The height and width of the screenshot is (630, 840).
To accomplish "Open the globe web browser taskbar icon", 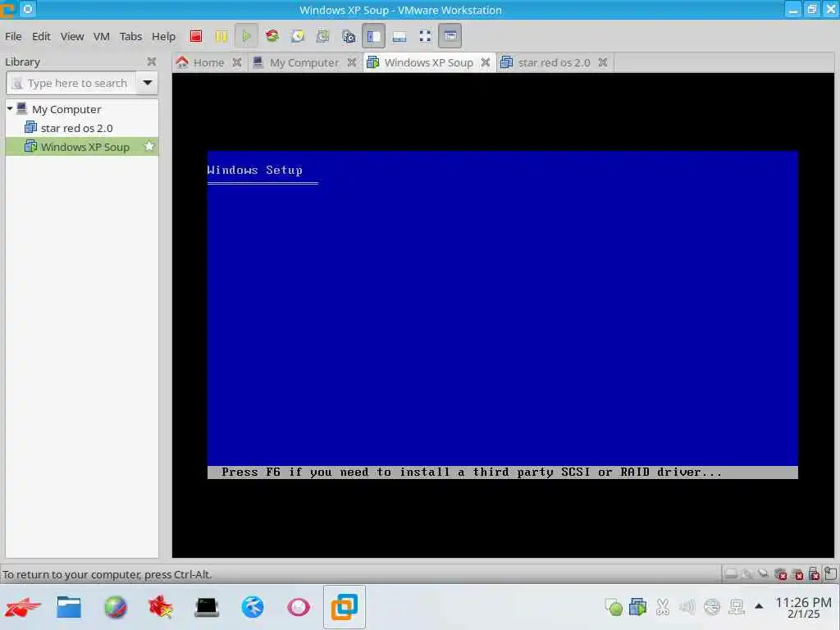I will 115,608.
